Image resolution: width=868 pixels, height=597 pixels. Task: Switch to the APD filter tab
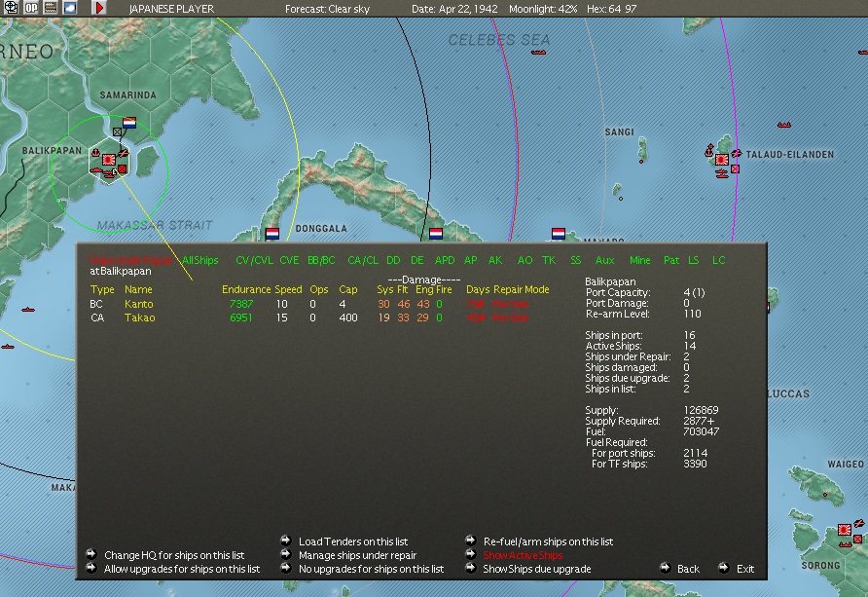pos(445,260)
